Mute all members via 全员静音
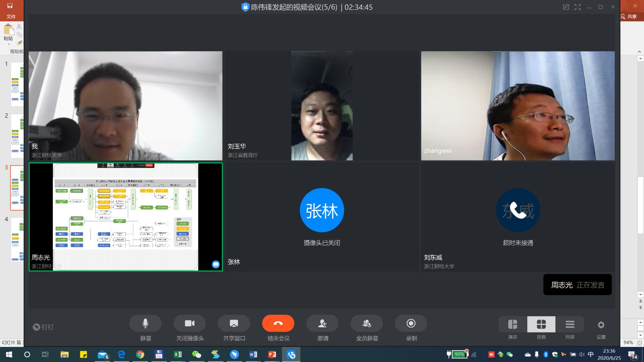 point(367,323)
